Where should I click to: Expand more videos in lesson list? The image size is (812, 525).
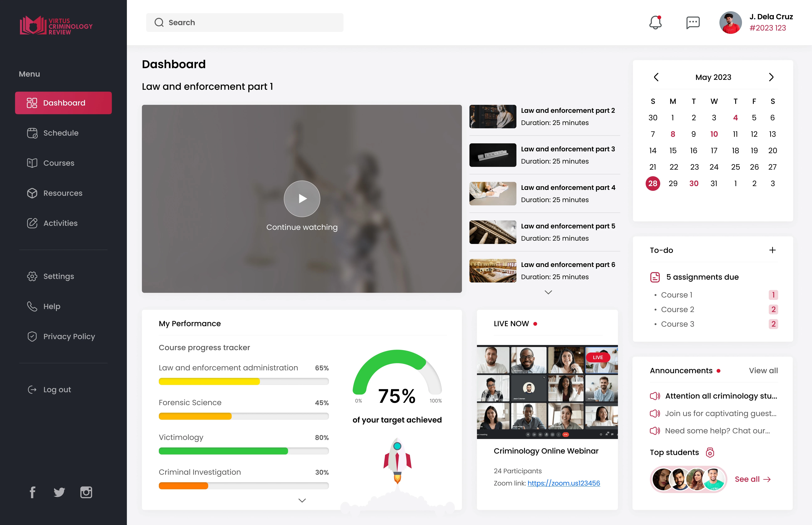point(548,292)
